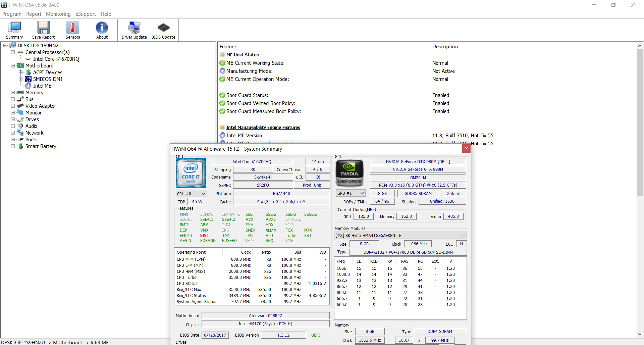The image size is (644, 345).
Task: Open the Help menu
Action: (106, 14)
